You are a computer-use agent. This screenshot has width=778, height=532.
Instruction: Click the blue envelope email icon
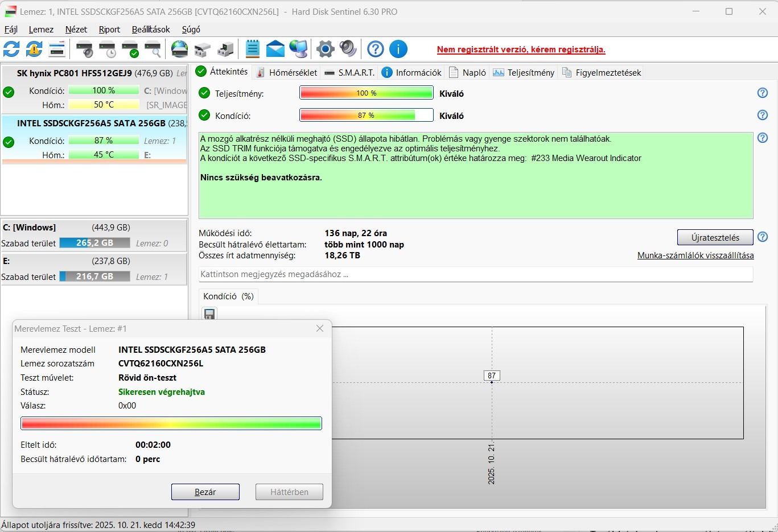click(x=275, y=49)
